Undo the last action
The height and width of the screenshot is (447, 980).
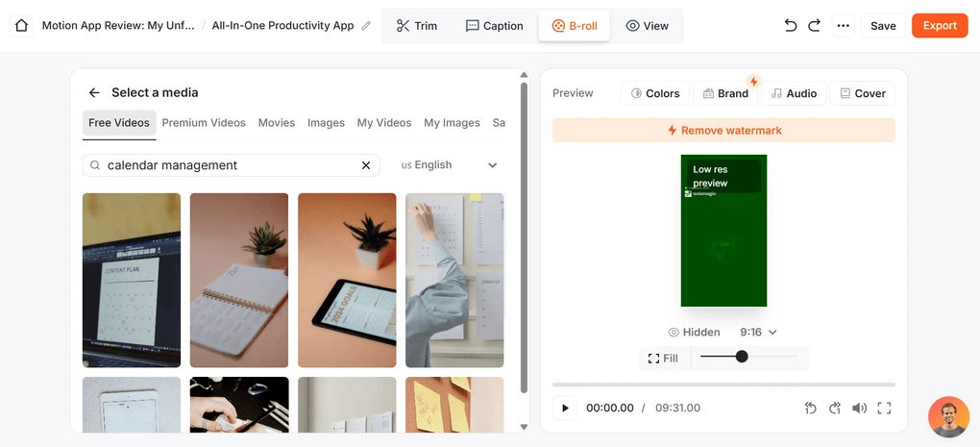791,26
